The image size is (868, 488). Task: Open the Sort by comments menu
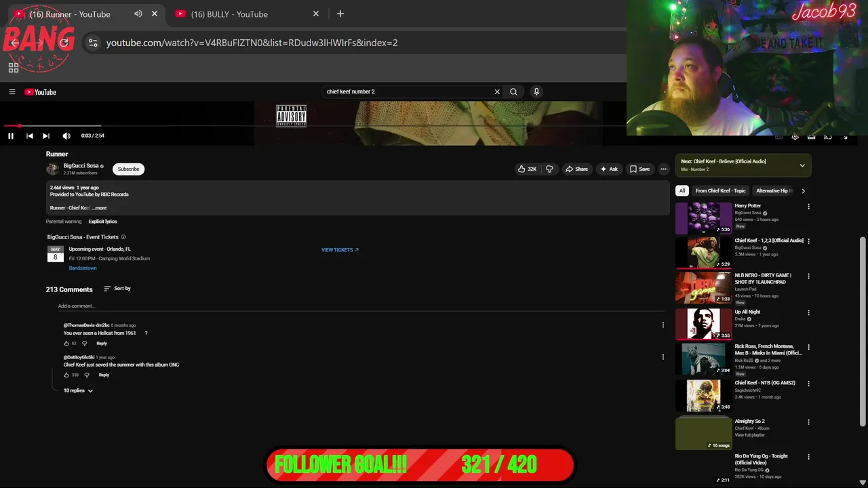[117, 289]
